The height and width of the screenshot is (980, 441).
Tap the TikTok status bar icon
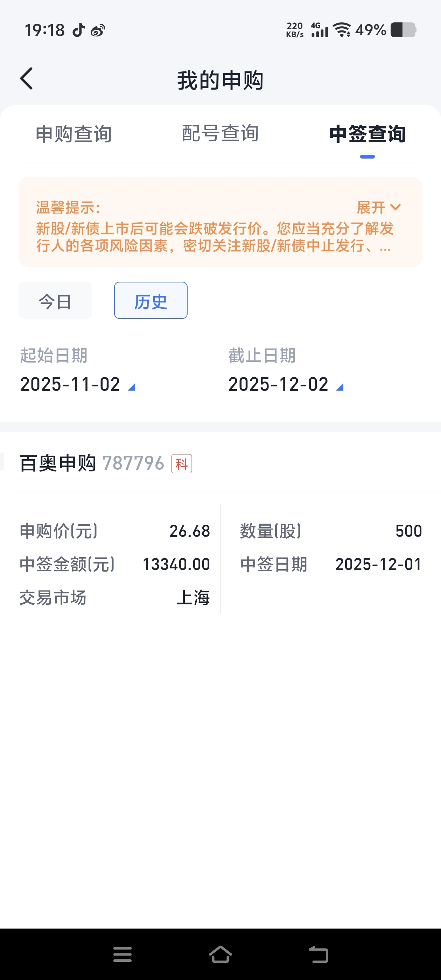78,30
